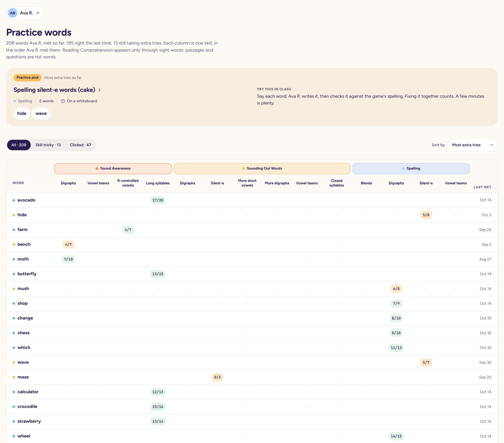Viewport: 504px width, 443px height.
Task: Open the calculator word row
Action: pos(252,392)
